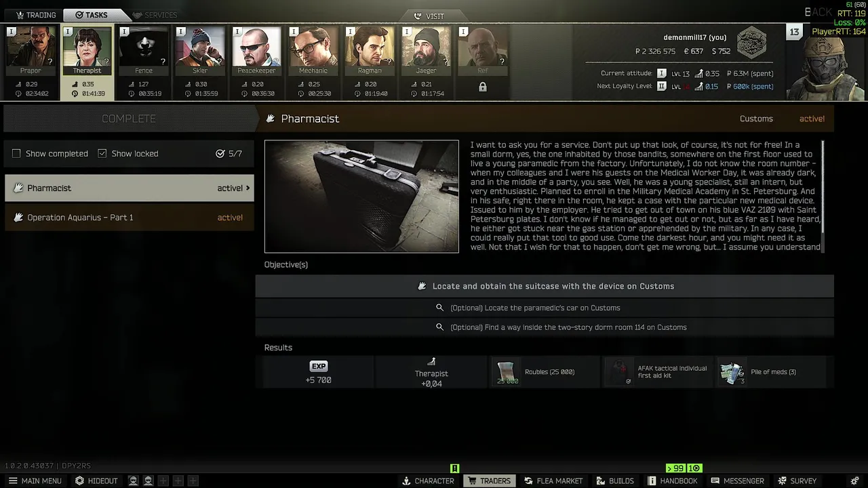This screenshot has height=488, width=868.
Task: Toggle the Show locked checkbox
Action: [x=102, y=154]
